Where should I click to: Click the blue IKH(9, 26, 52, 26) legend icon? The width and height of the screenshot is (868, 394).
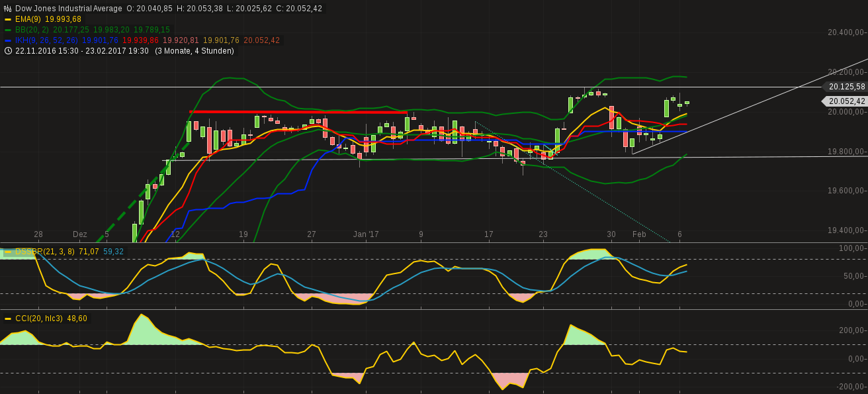click(x=7, y=40)
